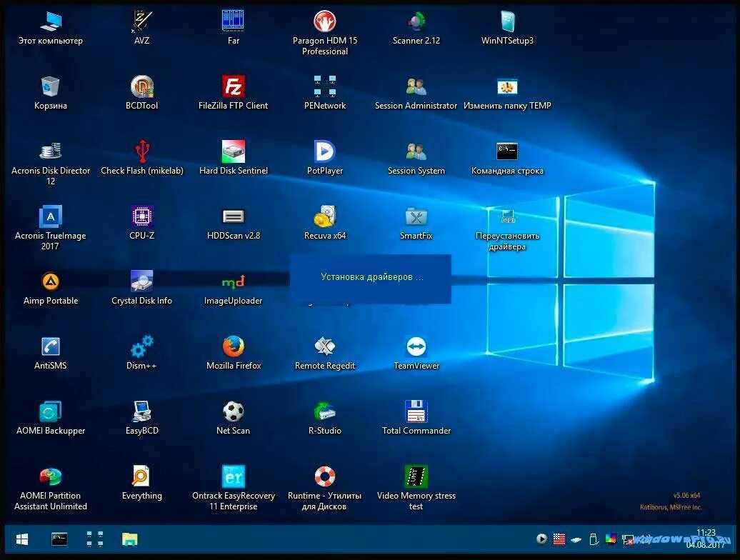Launch the HDDScan v2.8 icon
740x560 pixels.
[x=233, y=223]
